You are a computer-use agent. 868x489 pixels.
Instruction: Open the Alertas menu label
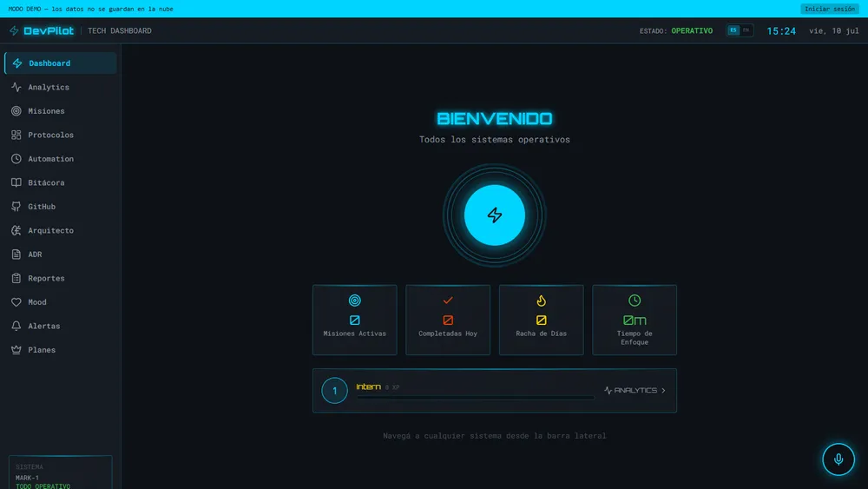pos(44,326)
